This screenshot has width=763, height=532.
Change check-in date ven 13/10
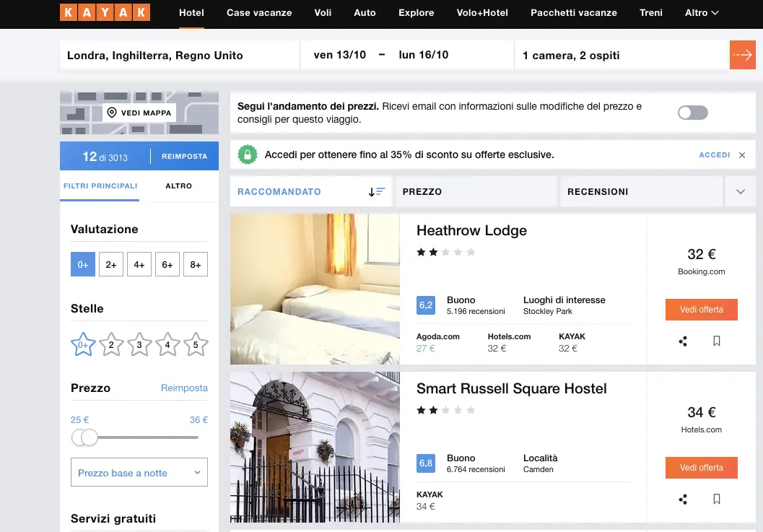coord(340,55)
